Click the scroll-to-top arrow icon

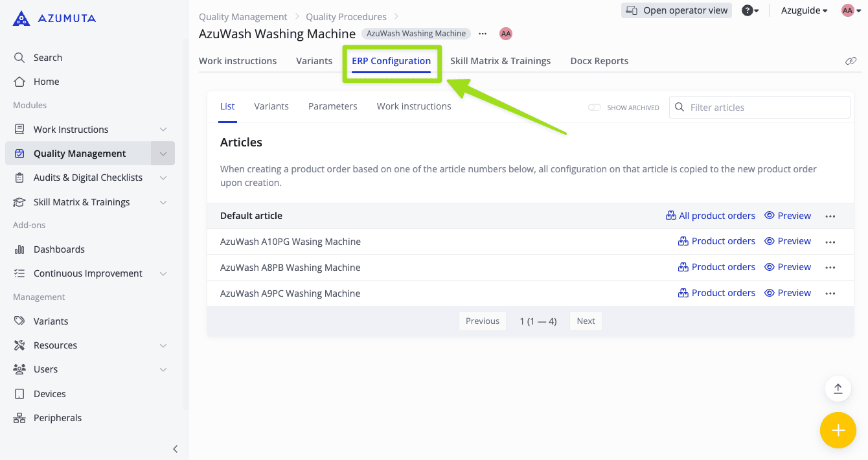click(x=838, y=389)
